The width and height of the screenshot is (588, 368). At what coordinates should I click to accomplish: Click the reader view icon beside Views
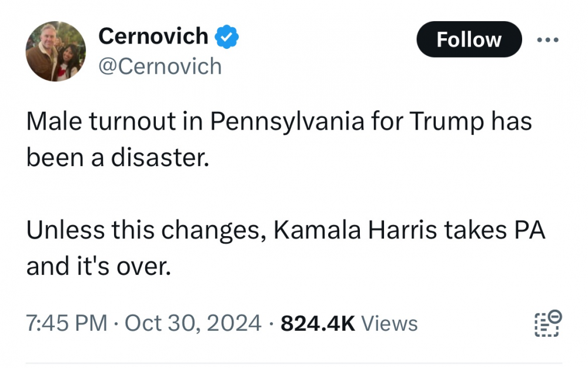548,323
